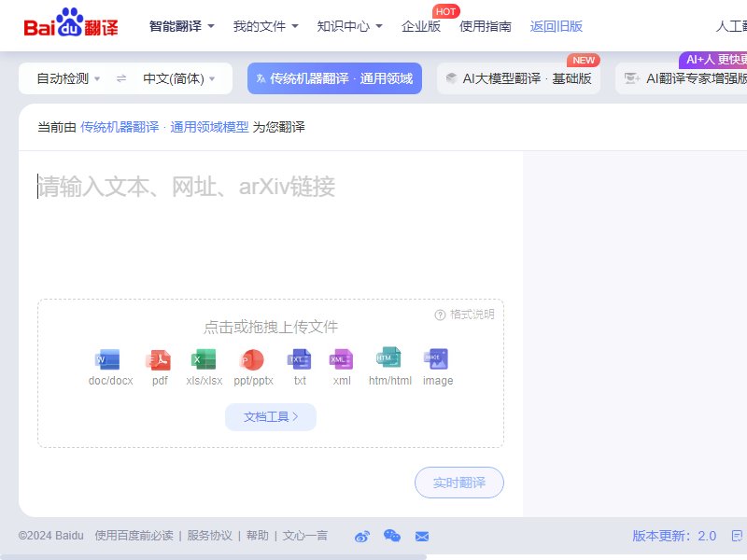Image resolution: width=747 pixels, height=560 pixels.
Task: Click the horizontal scrollbar at page bottom
Action: [x=214, y=556]
